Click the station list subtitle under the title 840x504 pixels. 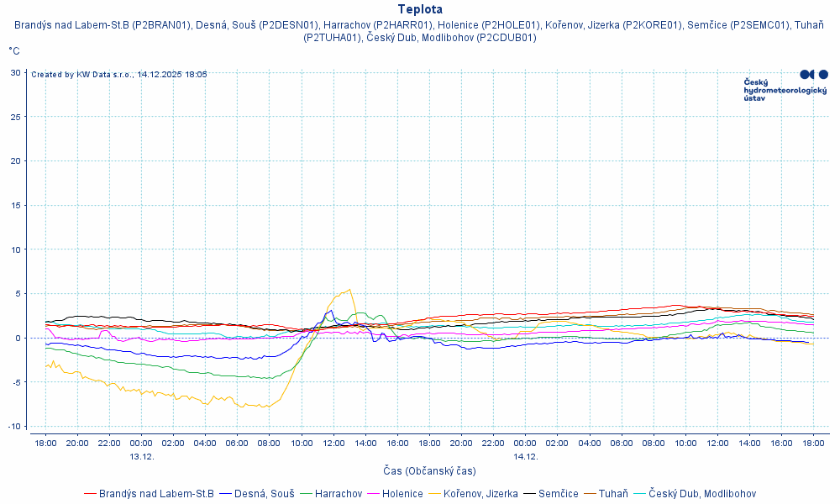pos(419,31)
